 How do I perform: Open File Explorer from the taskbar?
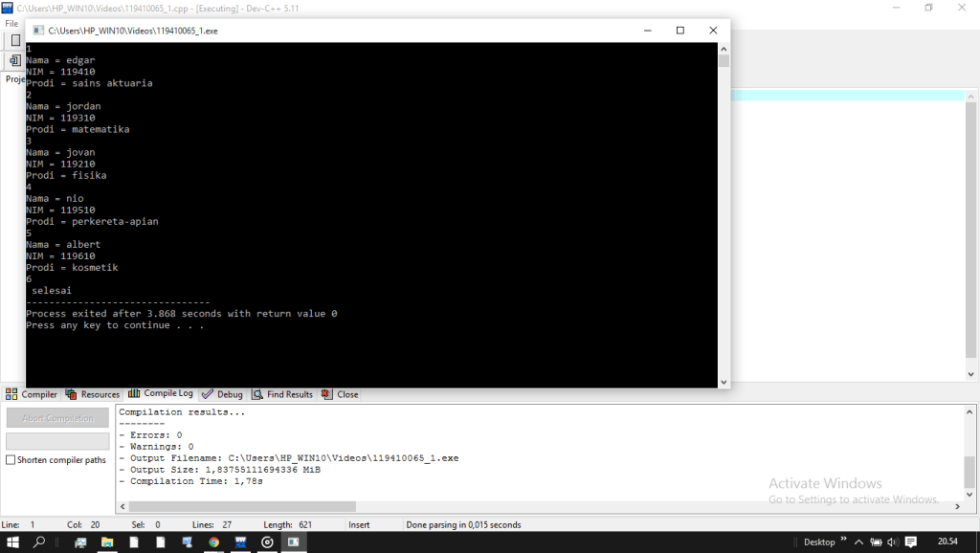coord(106,542)
